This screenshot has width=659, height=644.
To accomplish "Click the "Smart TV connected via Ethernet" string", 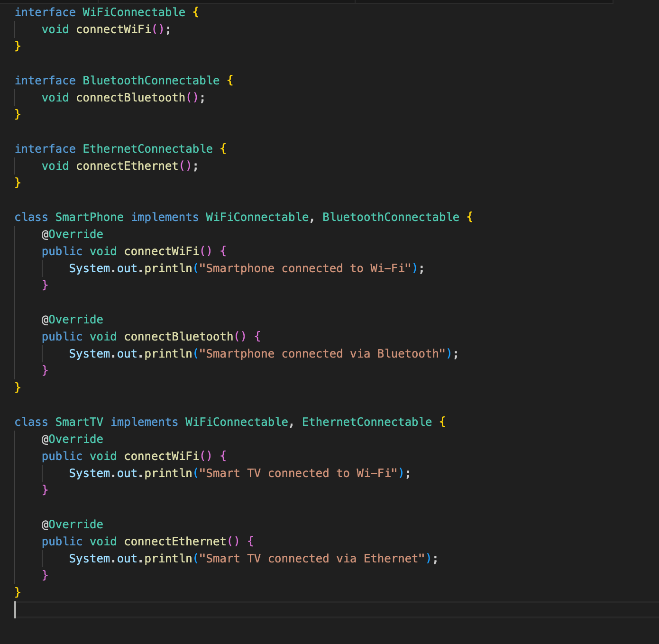I will (311, 559).
